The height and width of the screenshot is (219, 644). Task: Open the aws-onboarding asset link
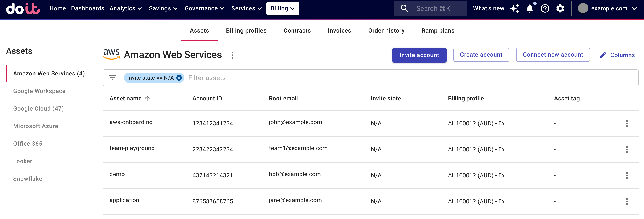click(131, 122)
